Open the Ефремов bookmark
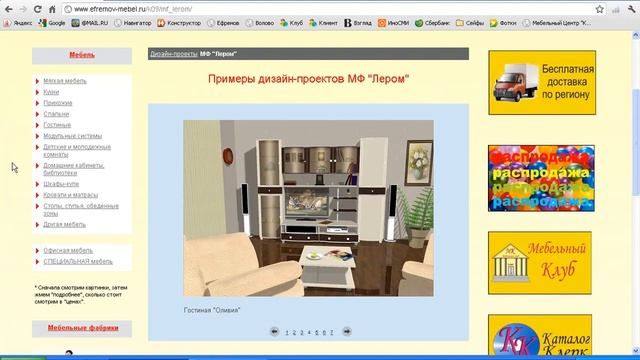Image resolution: width=640 pixels, height=360 pixels. 223,23
